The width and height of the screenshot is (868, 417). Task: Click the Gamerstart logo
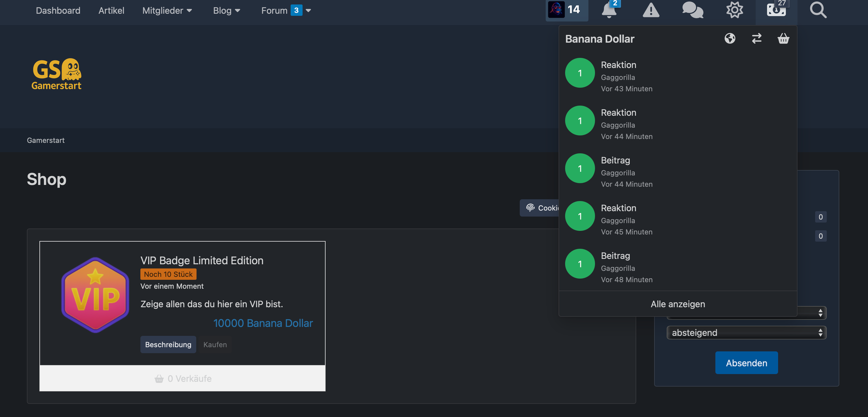tap(57, 74)
